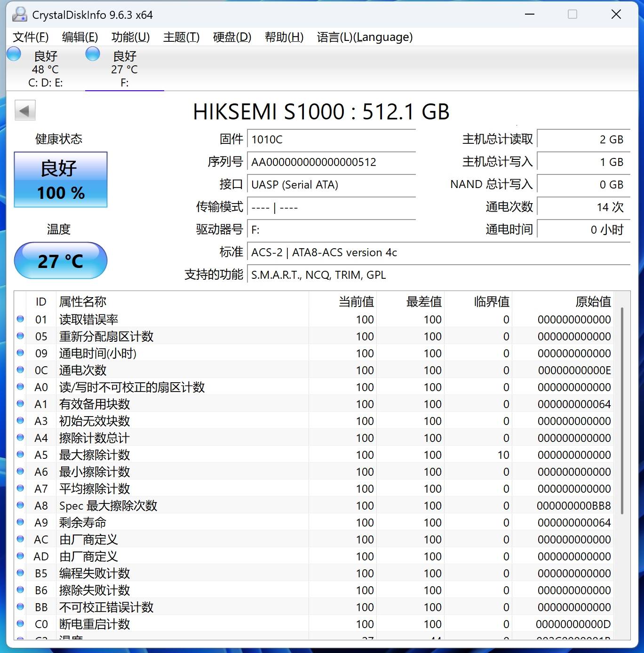Click status dot for 读取错误率 row
This screenshot has height=653, width=644.
pos(20,319)
